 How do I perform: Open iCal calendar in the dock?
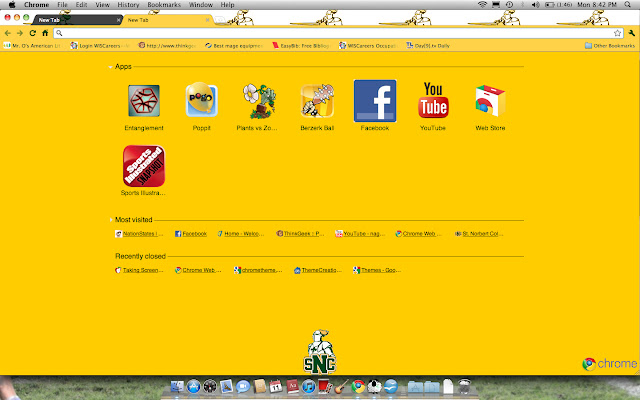pos(276,386)
